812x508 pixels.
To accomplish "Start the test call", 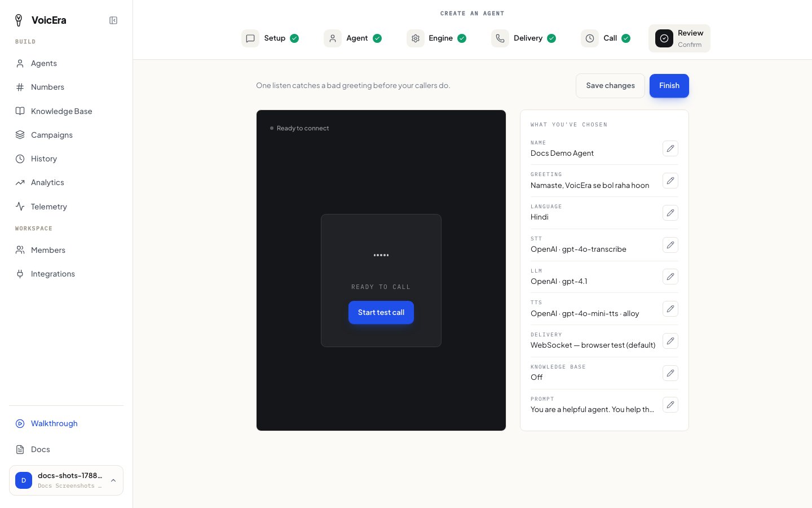I will point(381,313).
